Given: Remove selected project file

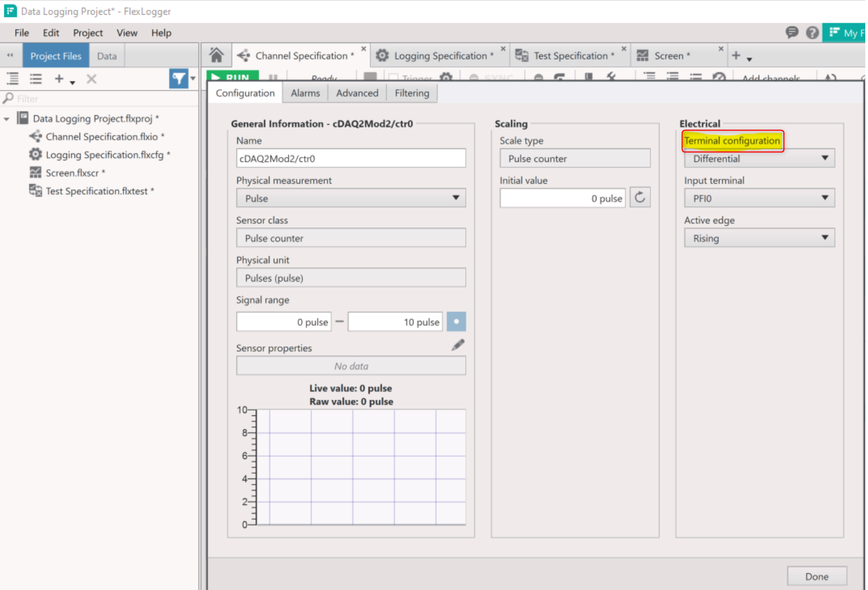Looking at the screenshot, I should click(91, 79).
